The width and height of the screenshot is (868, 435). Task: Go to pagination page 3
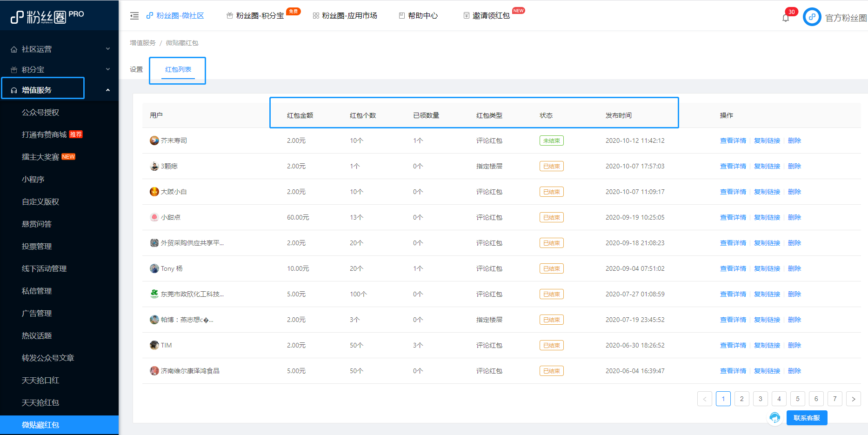(x=761, y=399)
